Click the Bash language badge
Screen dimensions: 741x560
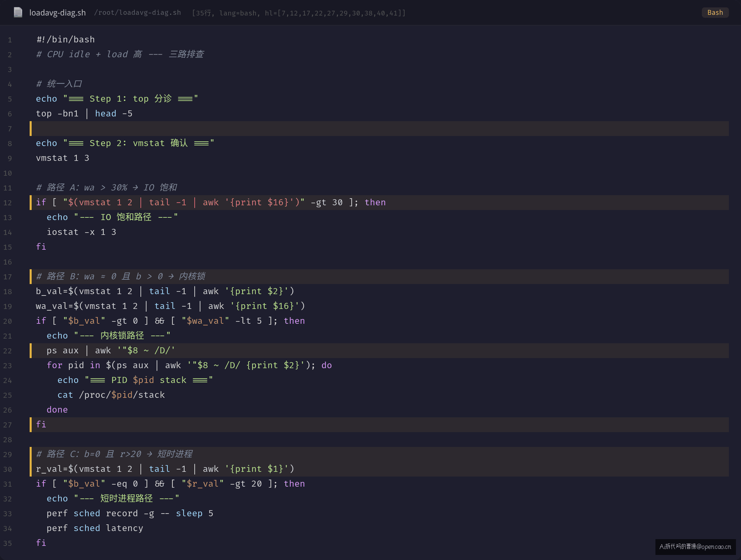[715, 13]
